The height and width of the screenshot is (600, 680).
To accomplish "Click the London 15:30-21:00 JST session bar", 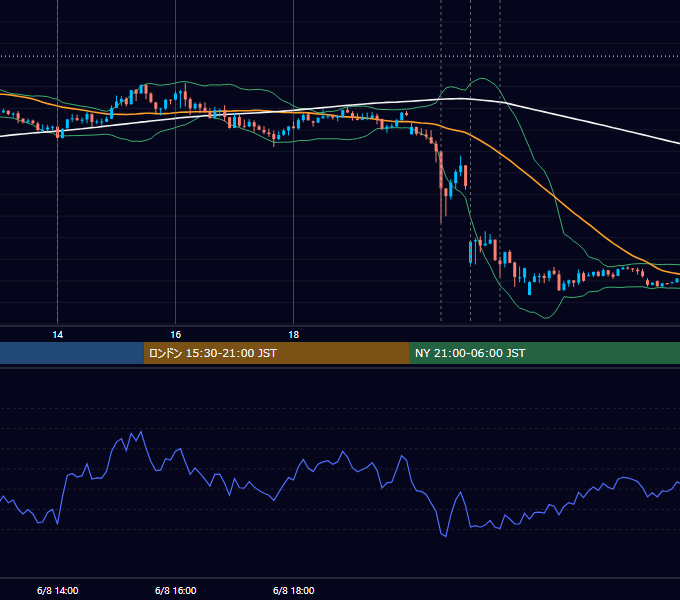I will coord(276,353).
